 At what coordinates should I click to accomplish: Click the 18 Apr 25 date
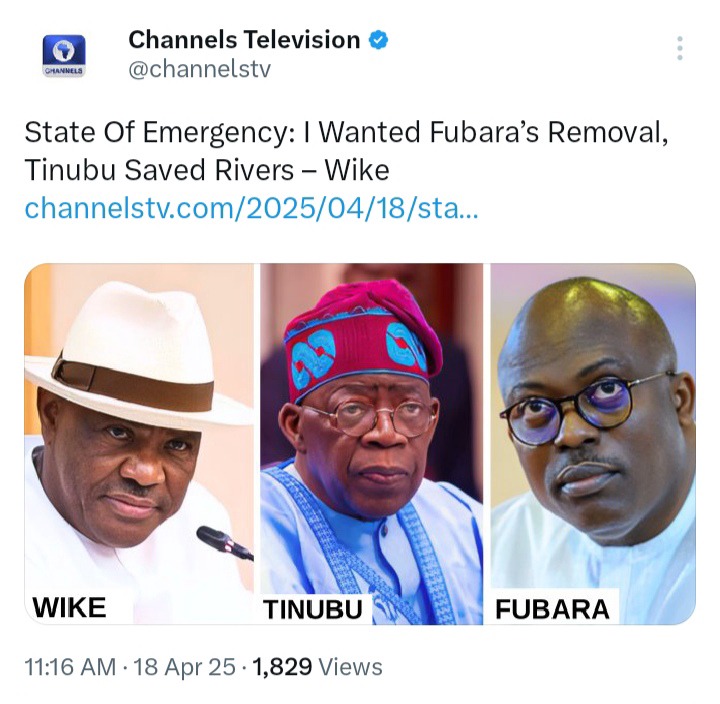click(x=185, y=667)
